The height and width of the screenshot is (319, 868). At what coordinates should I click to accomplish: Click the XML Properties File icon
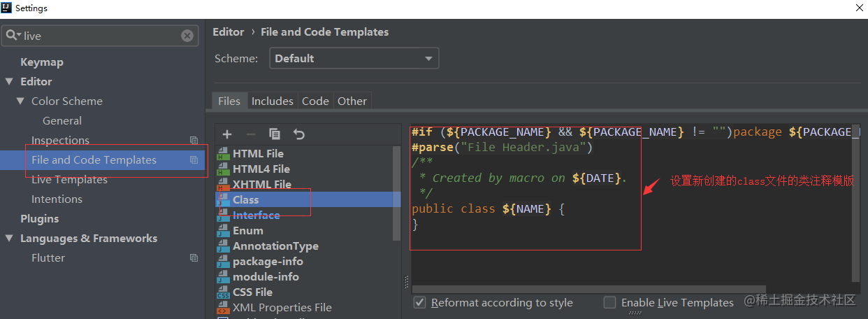(224, 308)
